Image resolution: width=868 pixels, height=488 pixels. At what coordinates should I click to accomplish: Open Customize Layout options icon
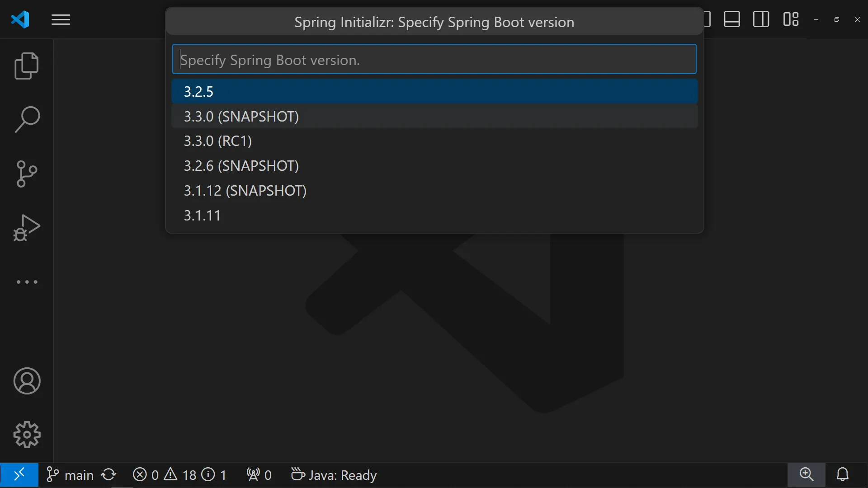coord(791,19)
